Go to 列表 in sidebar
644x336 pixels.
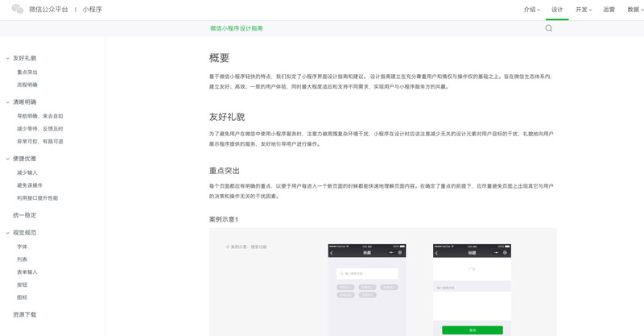(x=23, y=259)
